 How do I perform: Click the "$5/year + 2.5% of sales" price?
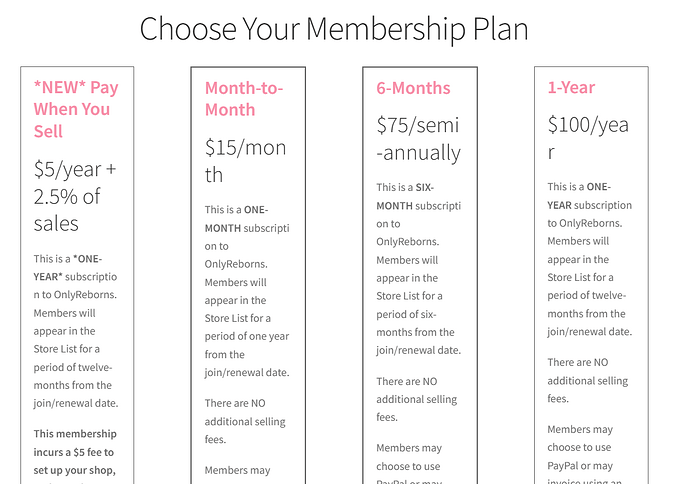(76, 195)
